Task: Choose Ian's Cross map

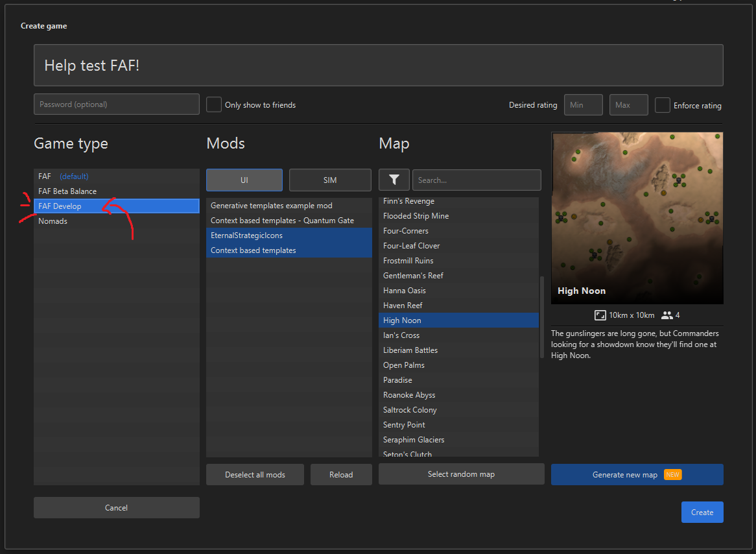Action: coord(458,335)
